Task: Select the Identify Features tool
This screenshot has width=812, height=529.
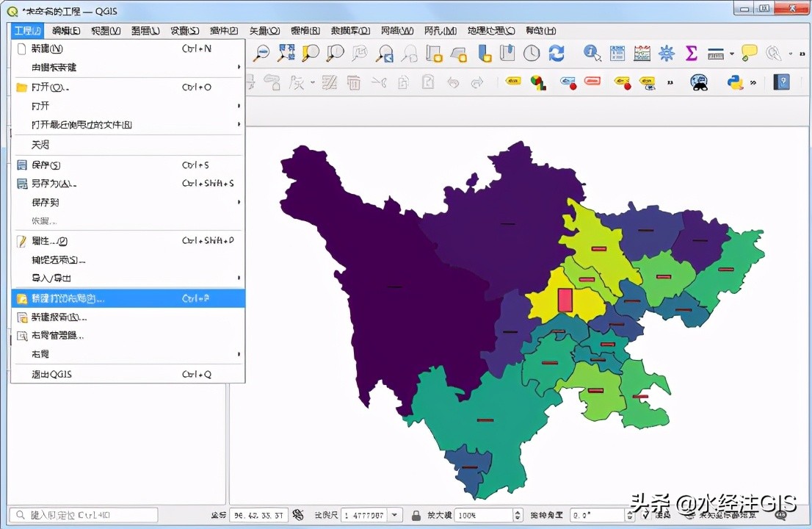Action: 592,54
